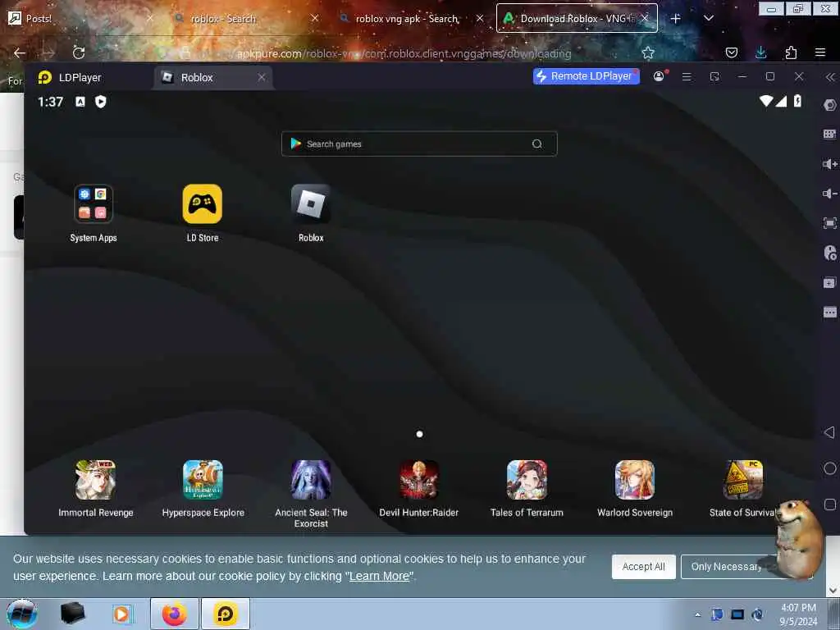The height and width of the screenshot is (630, 840).
Task: Switch to the LDPlayer home tab
Action: [x=70, y=78]
